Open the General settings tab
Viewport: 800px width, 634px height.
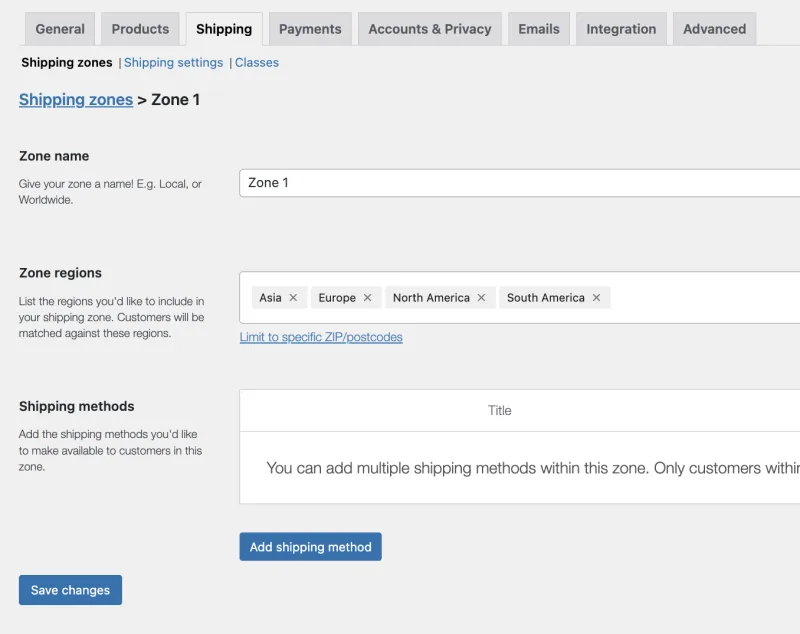click(60, 29)
